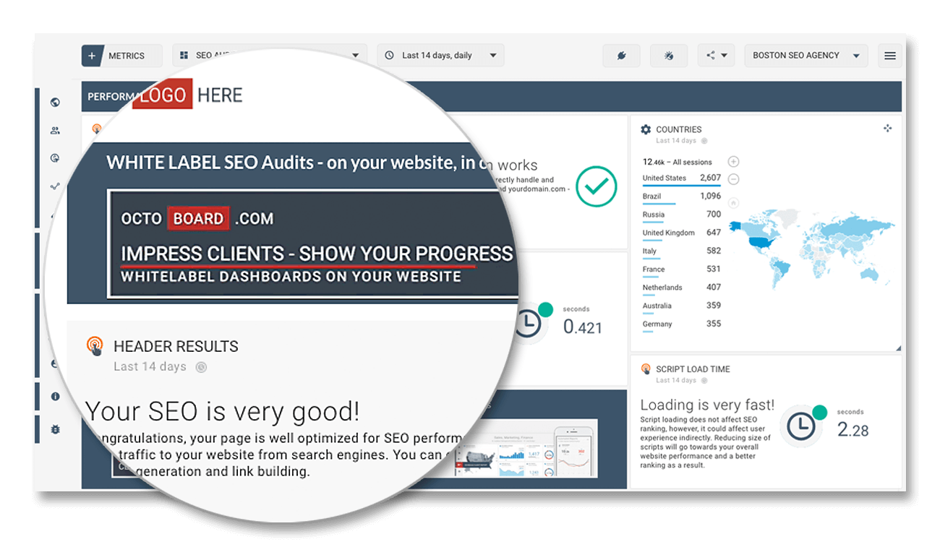The height and width of the screenshot is (560, 940).
Task: Click the 12.46k All sessions total
Action: [678, 162]
